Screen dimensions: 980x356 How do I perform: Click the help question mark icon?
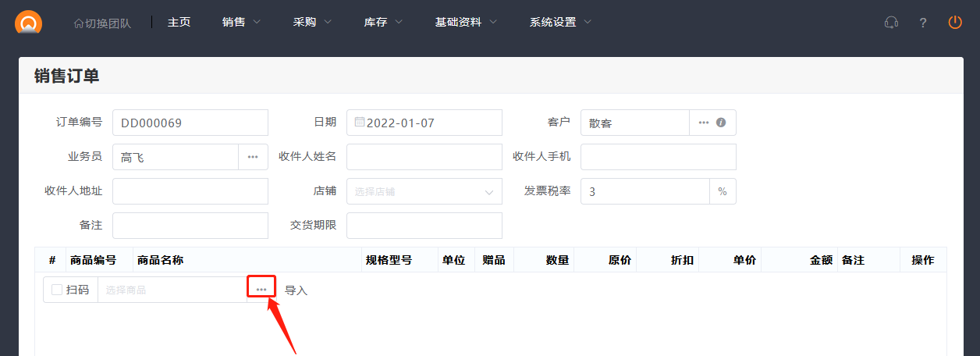click(x=923, y=23)
